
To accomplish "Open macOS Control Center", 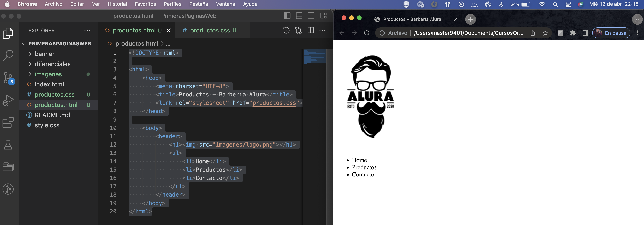I will click(x=568, y=4).
